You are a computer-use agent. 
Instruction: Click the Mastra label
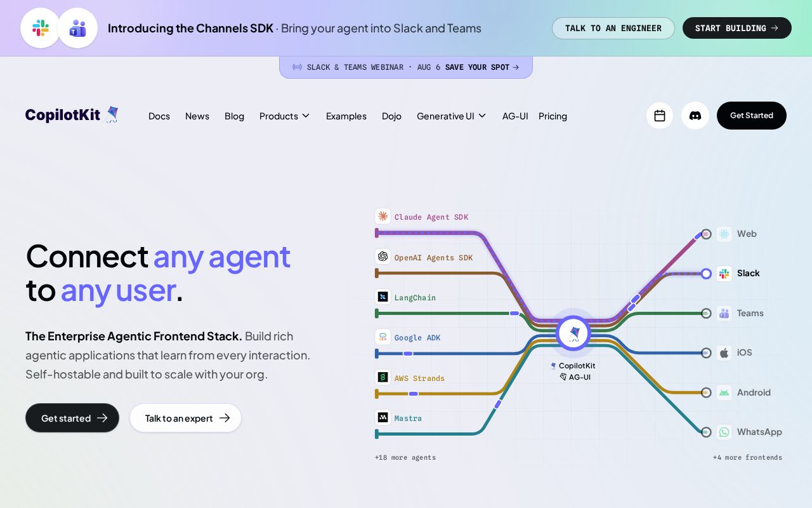408,418
